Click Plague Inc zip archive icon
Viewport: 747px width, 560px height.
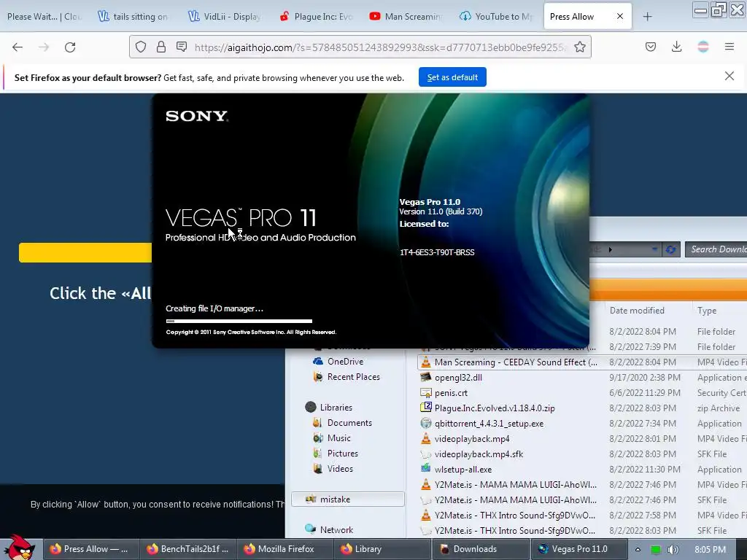pyautogui.click(x=425, y=408)
